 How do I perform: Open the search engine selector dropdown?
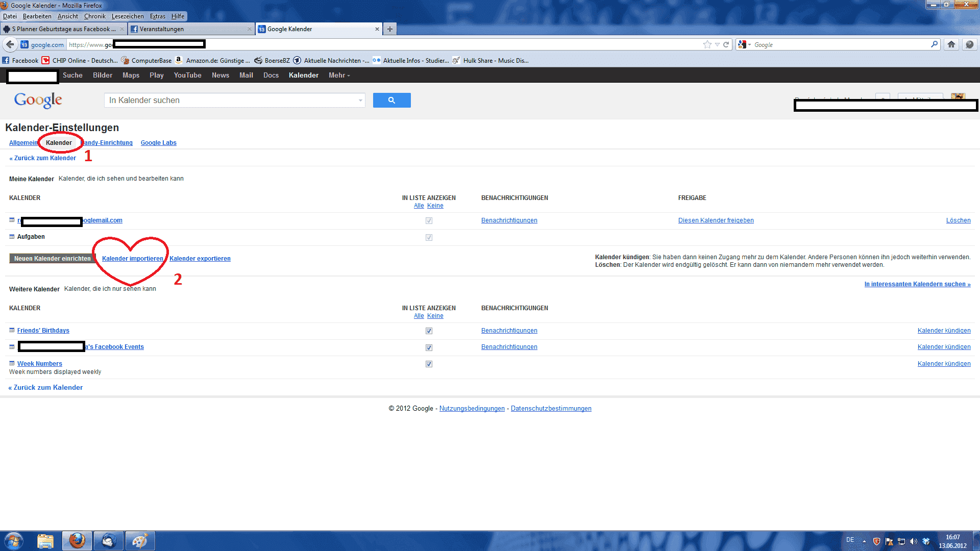[749, 44]
